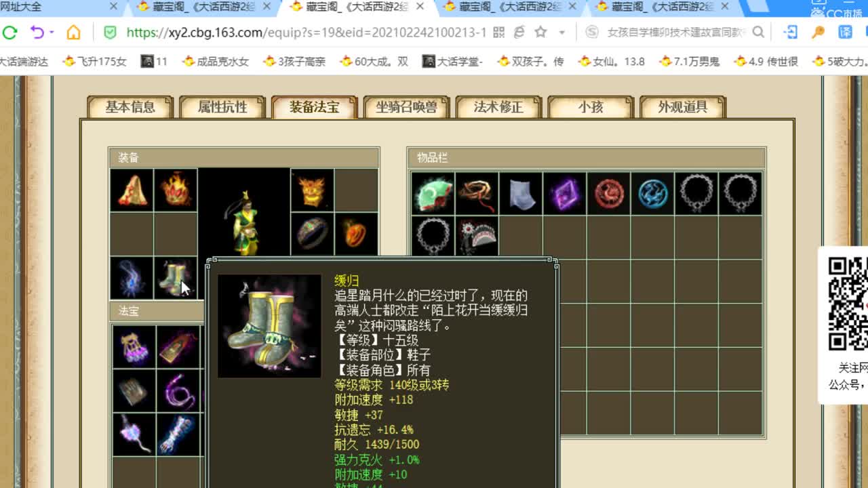Click the QR code image on right
This screenshot has width=868, height=488.
point(848,303)
